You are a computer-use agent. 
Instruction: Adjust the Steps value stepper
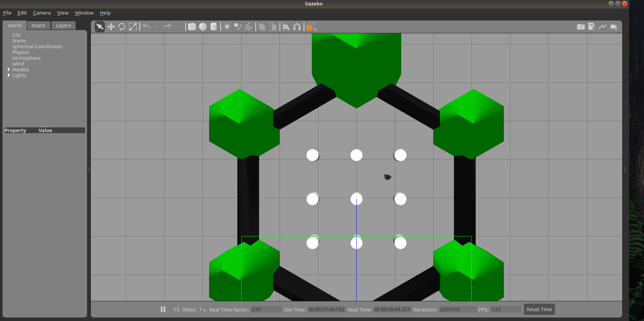203,310
